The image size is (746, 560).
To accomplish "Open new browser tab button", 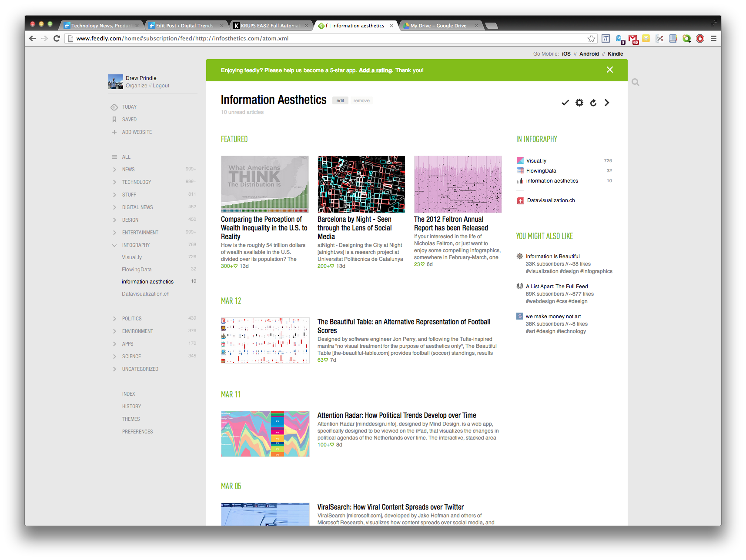I will tap(491, 26).
